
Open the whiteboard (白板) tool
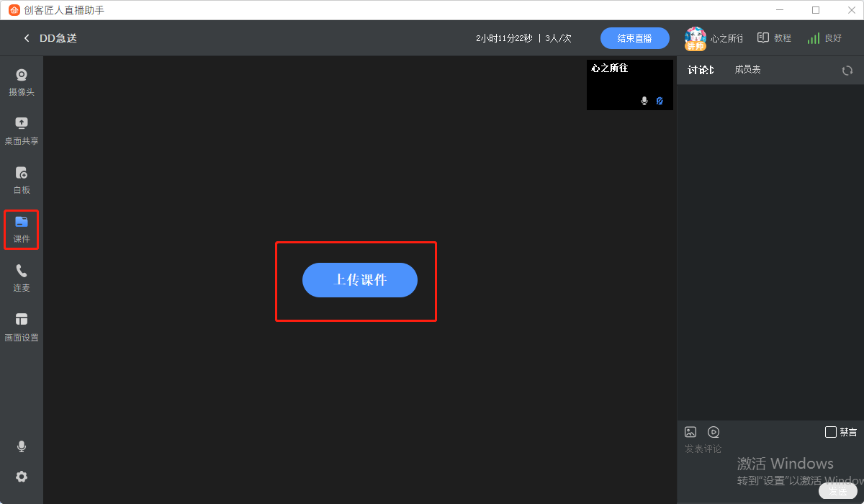22,180
